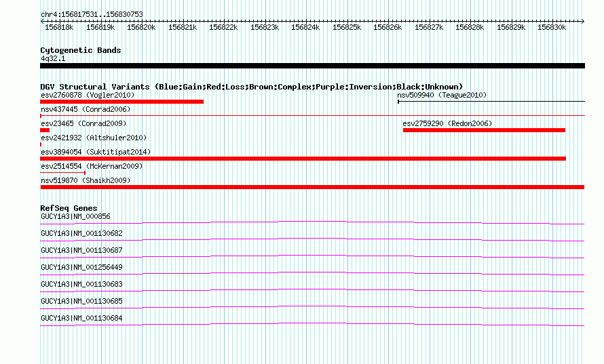Select the nsv519870 red loss bar
The image size is (604, 364).
[312, 187]
